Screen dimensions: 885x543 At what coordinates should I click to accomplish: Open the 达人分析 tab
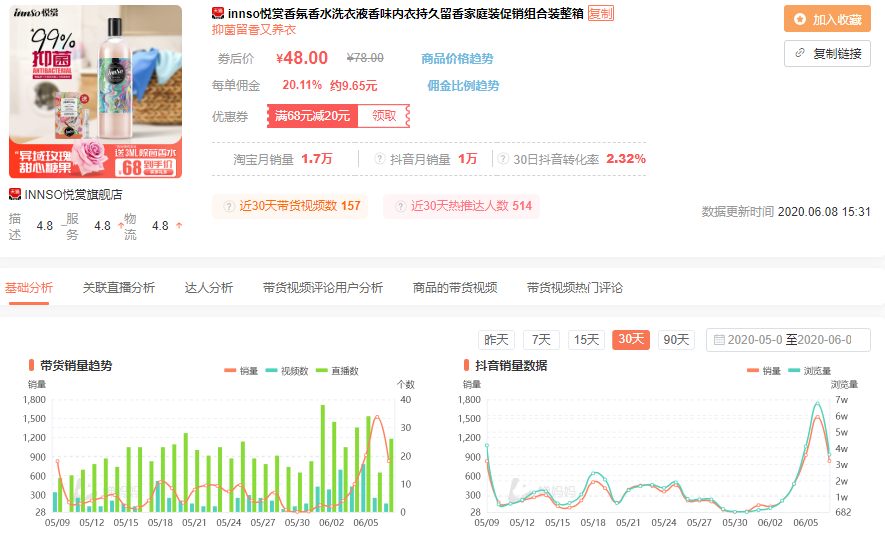click(x=208, y=288)
